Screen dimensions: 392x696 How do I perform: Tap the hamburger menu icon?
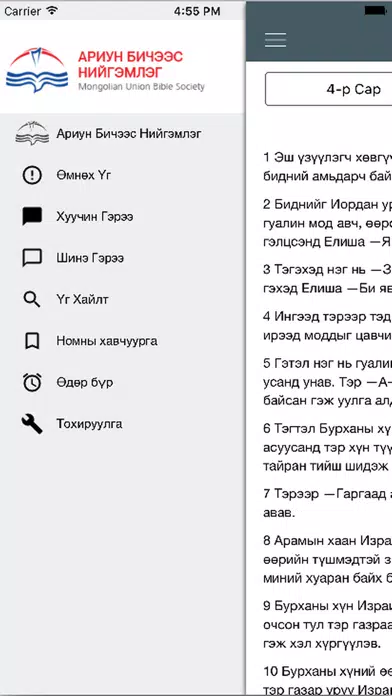click(275, 40)
